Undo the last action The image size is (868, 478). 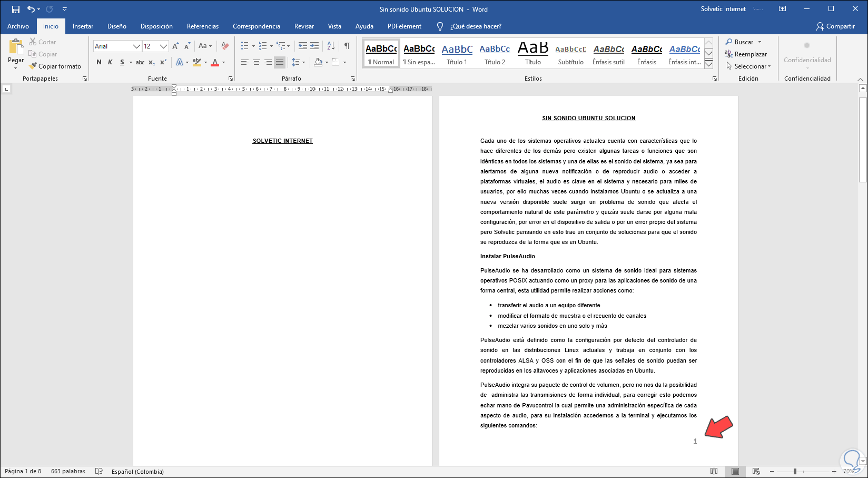[x=31, y=9]
